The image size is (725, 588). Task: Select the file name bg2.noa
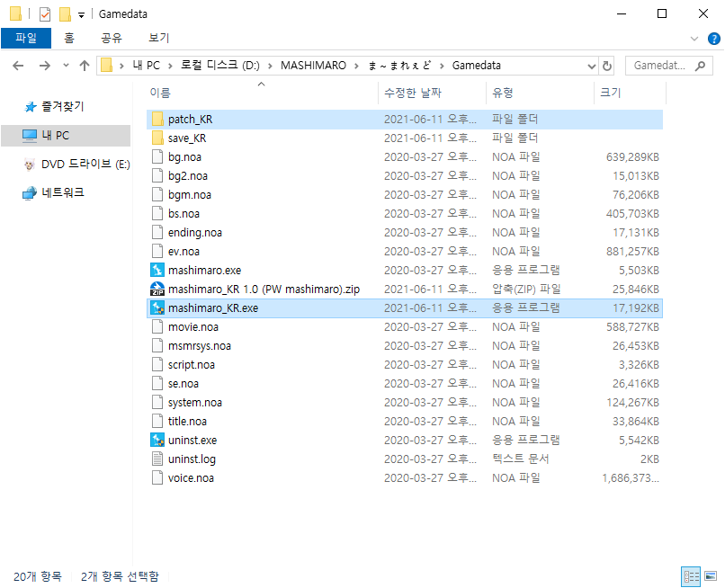click(188, 176)
